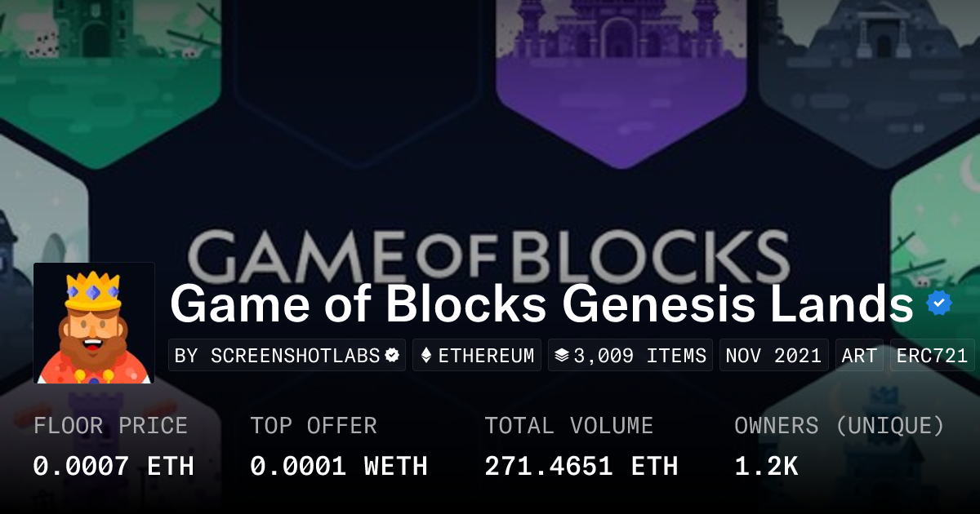Click the blue verified badge beside the title

tap(939, 304)
